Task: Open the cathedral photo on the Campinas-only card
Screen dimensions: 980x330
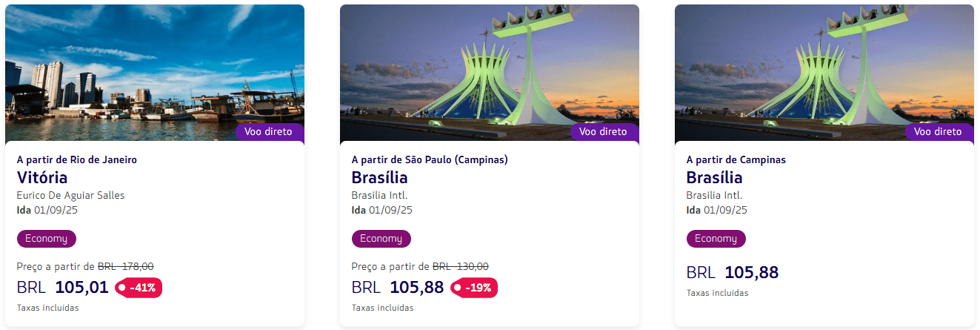Action: [824, 67]
